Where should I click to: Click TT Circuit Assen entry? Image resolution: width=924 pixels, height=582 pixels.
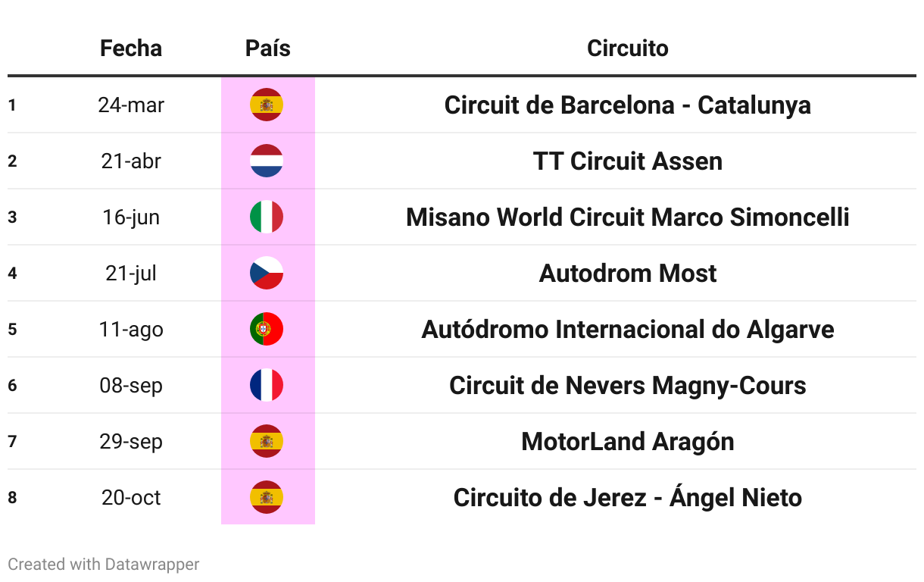(x=628, y=161)
